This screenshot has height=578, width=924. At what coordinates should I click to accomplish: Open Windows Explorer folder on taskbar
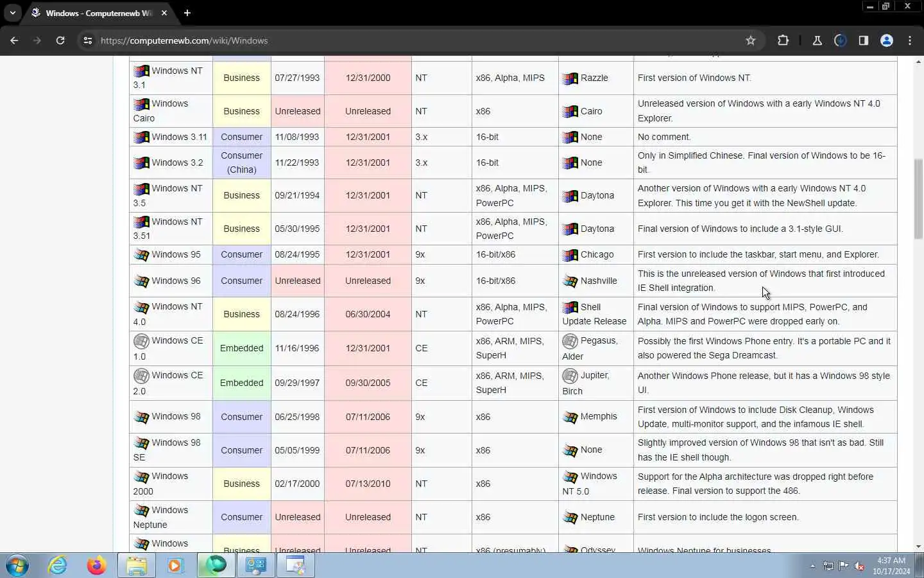click(x=137, y=566)
